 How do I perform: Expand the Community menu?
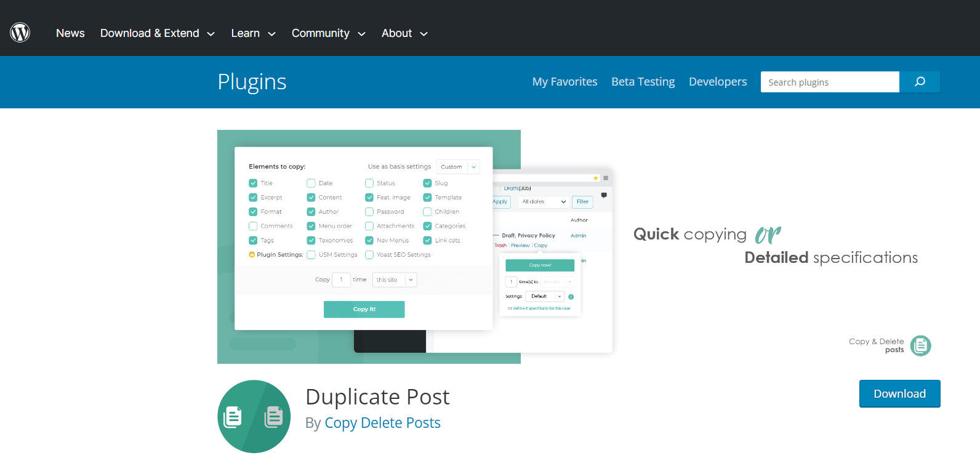pos(329,33)
